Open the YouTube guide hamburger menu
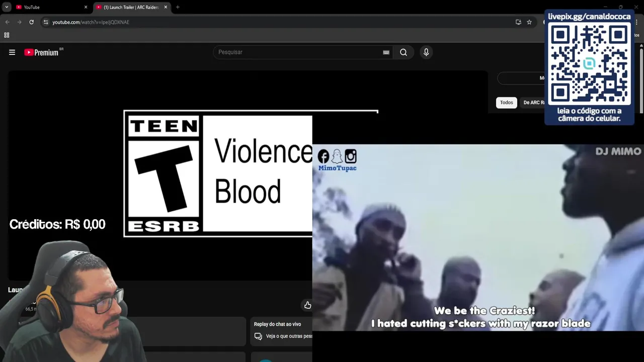The width and height of the screenshot is (644, 362). point(12,52)
